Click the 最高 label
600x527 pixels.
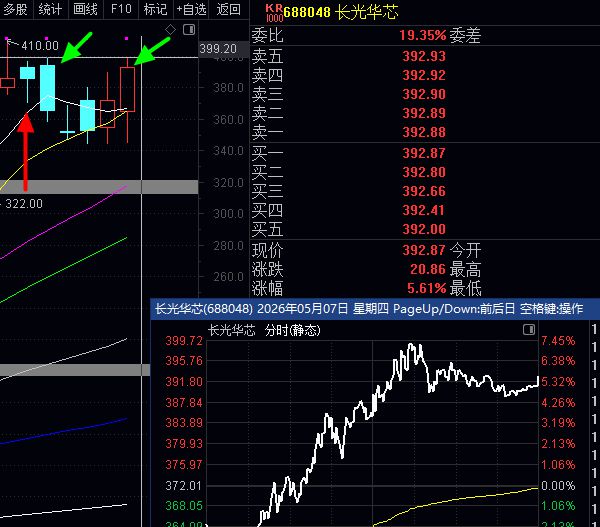(465, 270)
